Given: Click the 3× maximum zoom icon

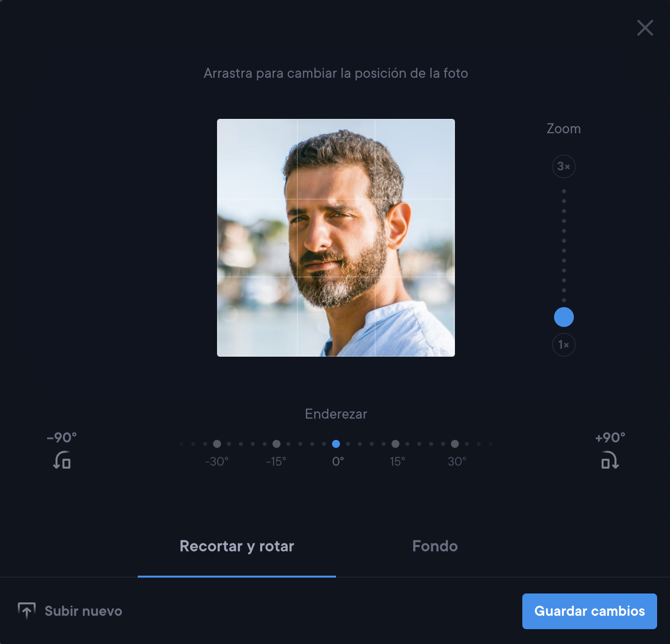Looking at the screenshot, I should point(563,166).
